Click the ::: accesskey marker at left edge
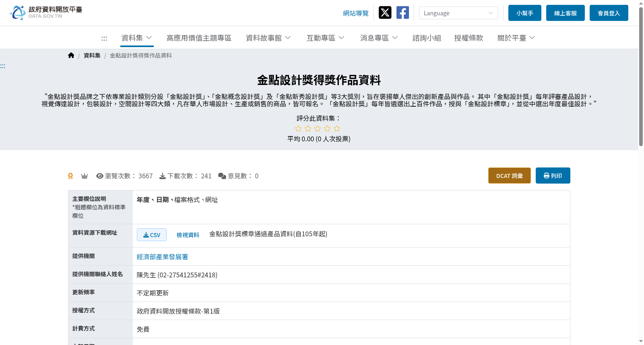This screenshot has height=345, width=644. click(3, 66)
